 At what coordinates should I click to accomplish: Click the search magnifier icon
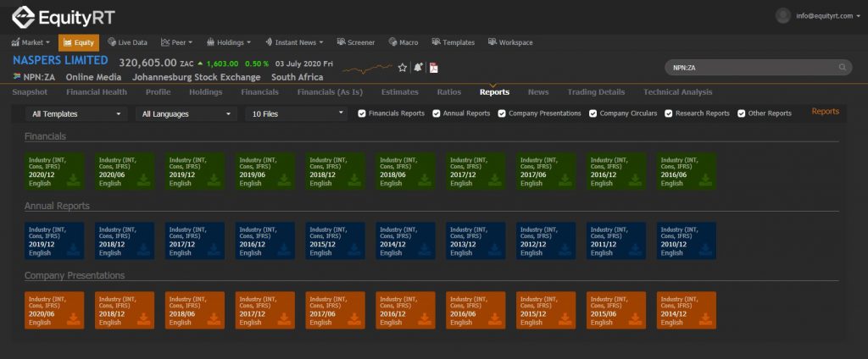(842, 68)
